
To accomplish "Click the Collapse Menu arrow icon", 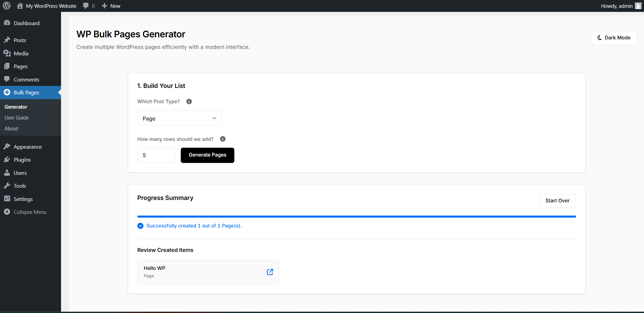I will (7, 212).
